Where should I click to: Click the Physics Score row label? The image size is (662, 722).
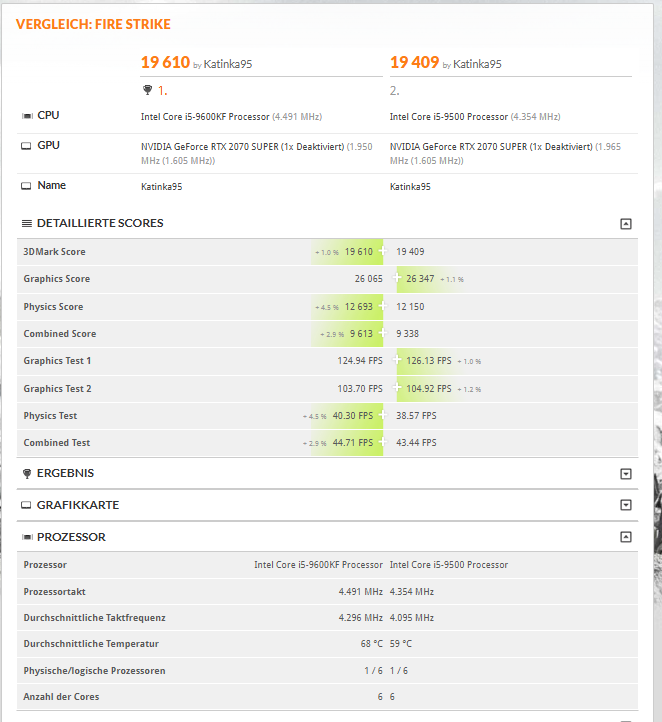click(x=53, y=307)
